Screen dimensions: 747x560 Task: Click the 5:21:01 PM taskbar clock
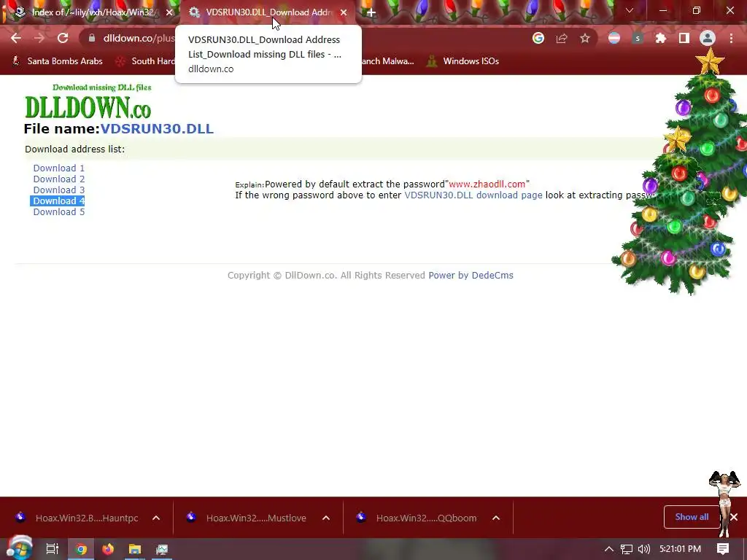(681, 549)
